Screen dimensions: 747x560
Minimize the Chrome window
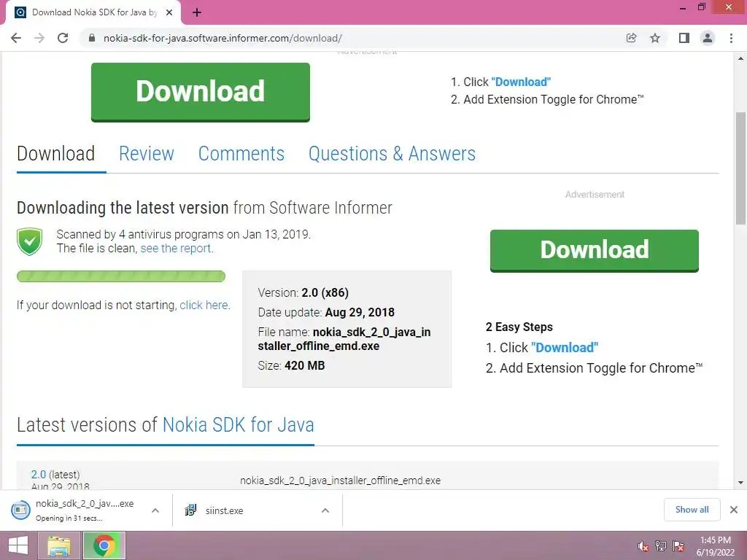coord(683,7)
